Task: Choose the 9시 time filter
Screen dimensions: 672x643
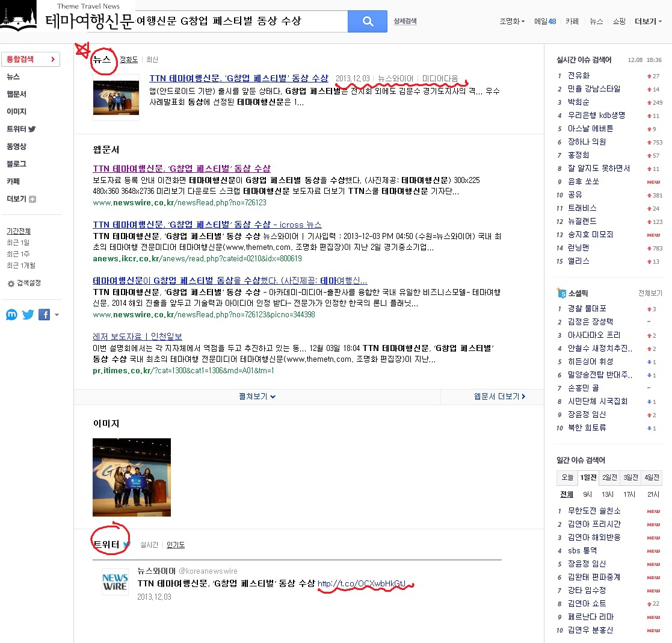Action: [x=587, y=494]
